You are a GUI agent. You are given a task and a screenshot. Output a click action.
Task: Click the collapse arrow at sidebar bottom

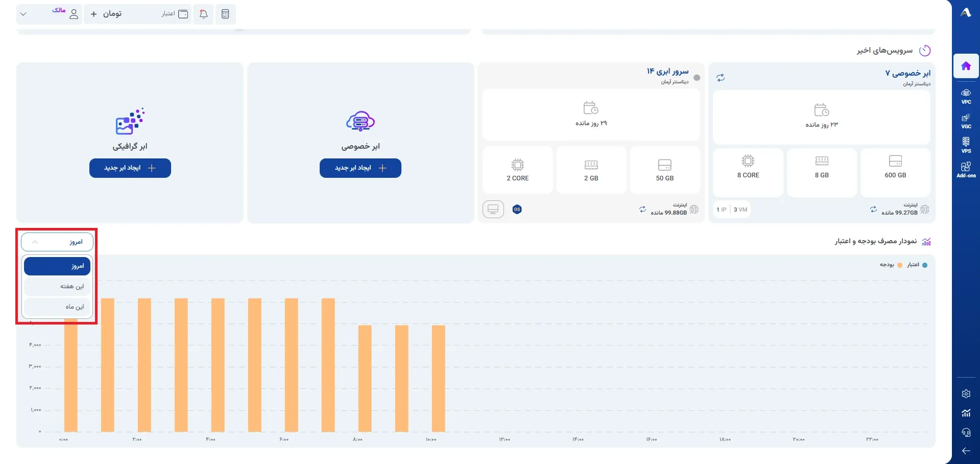point(966,451)
